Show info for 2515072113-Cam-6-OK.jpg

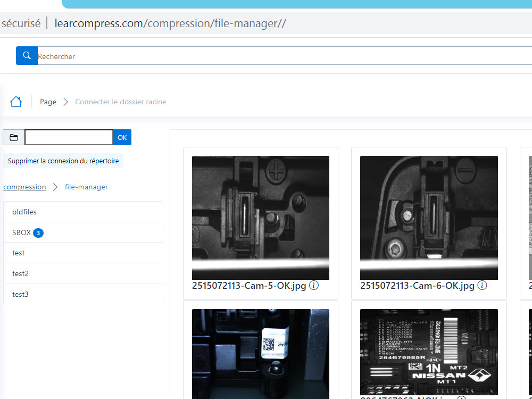(482, 285)
